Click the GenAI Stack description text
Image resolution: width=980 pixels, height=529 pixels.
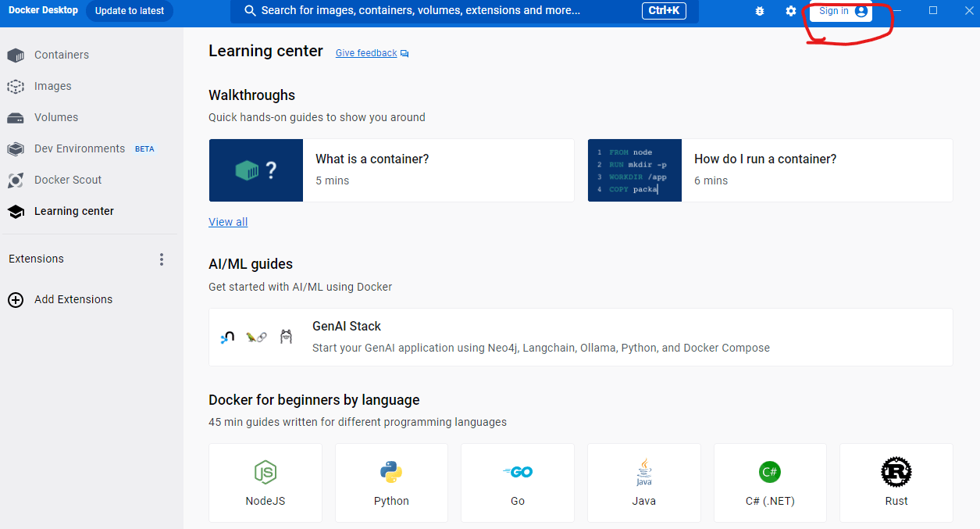pos(541,348)
